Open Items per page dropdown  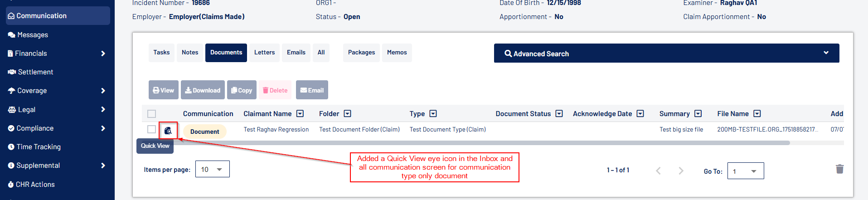[212, 169]
